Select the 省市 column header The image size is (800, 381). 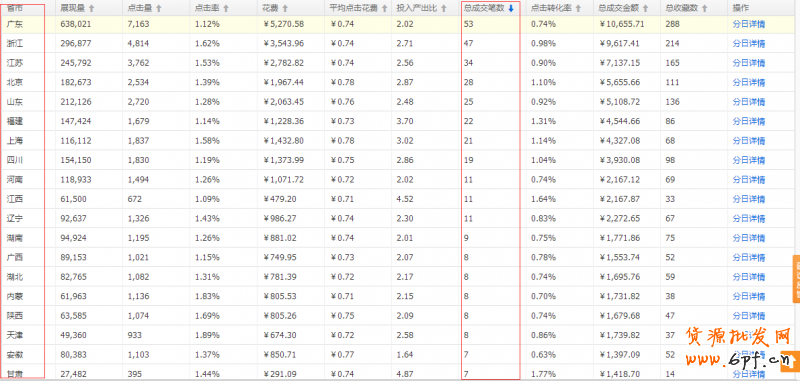coord(14,8)
